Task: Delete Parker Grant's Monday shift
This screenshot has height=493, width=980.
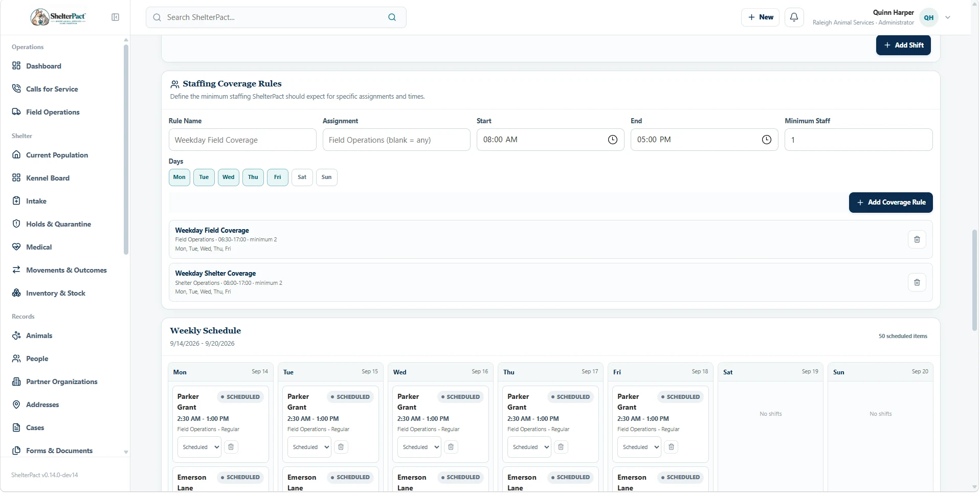Action: (231, 447)
